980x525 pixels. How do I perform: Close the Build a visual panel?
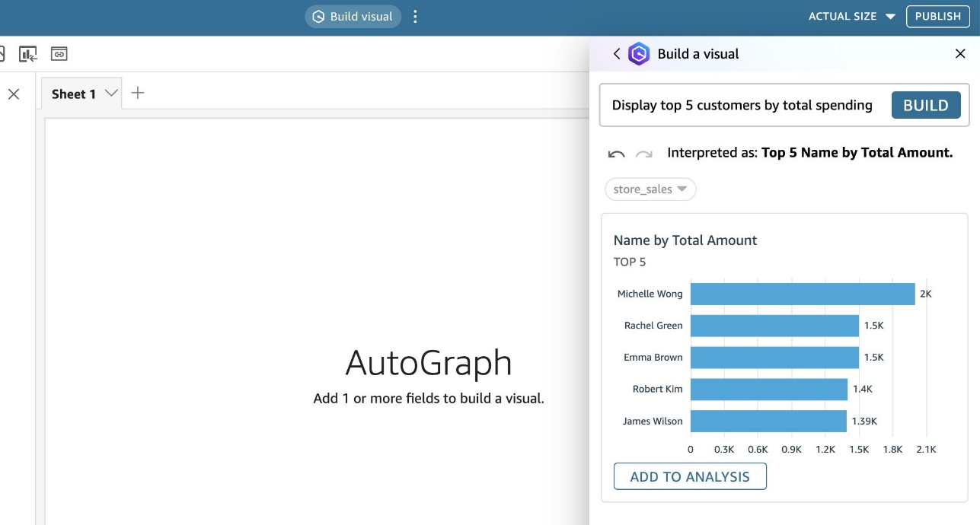tap(960, 54)
